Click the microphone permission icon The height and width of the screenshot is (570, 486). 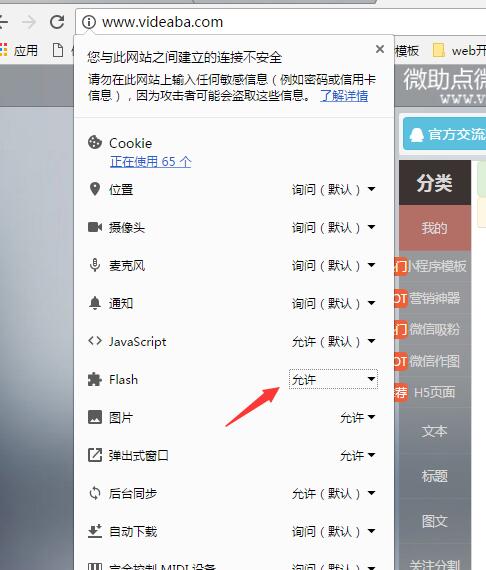pyautogui.click(x=95, y=265)
